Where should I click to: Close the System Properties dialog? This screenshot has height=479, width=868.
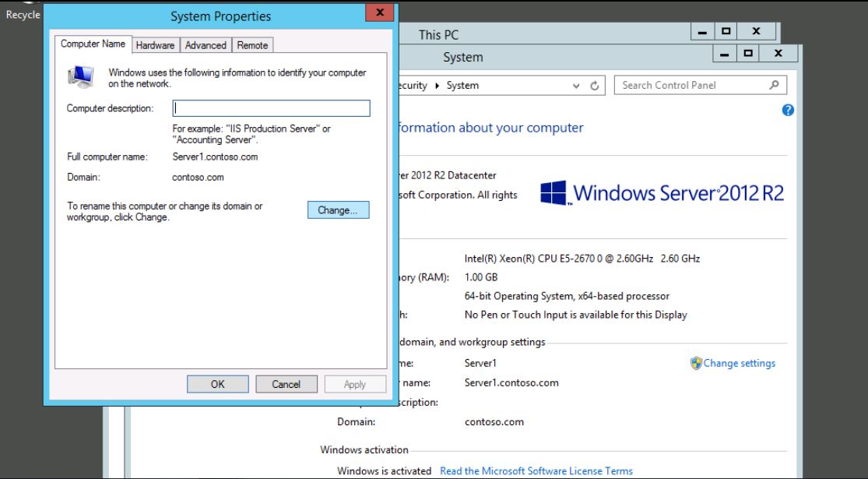tap(379, 13)
